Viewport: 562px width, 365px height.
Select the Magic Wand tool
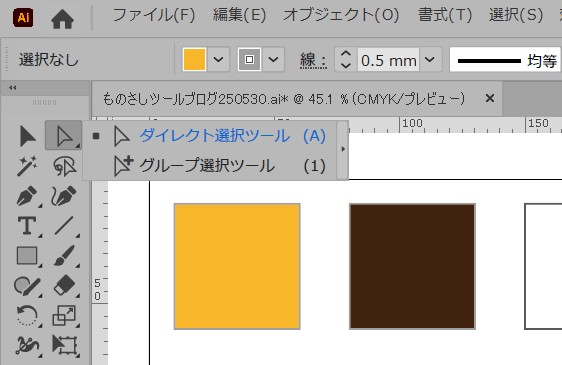tap(27, 166)
